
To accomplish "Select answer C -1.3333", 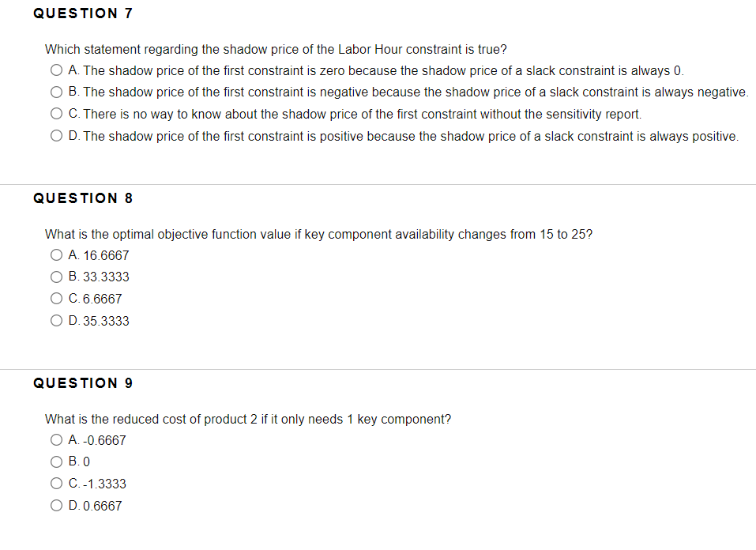I will (56, 483).
